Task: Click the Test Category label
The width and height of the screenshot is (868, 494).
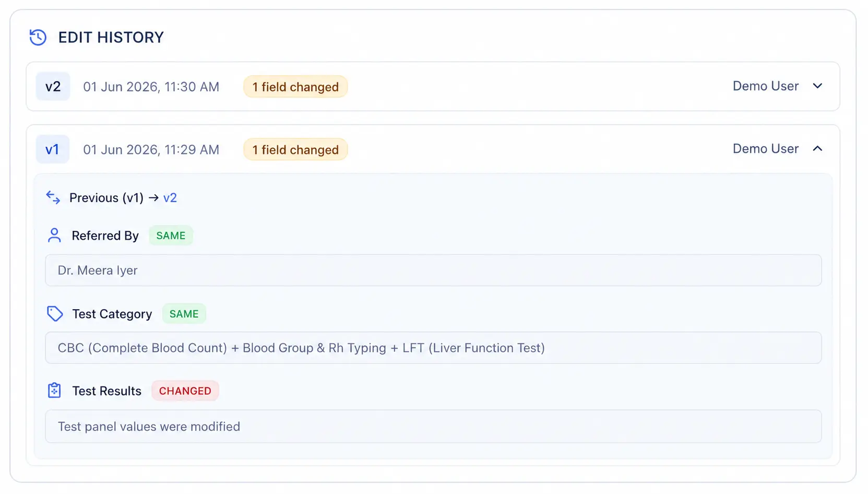Action: point(112,314)
